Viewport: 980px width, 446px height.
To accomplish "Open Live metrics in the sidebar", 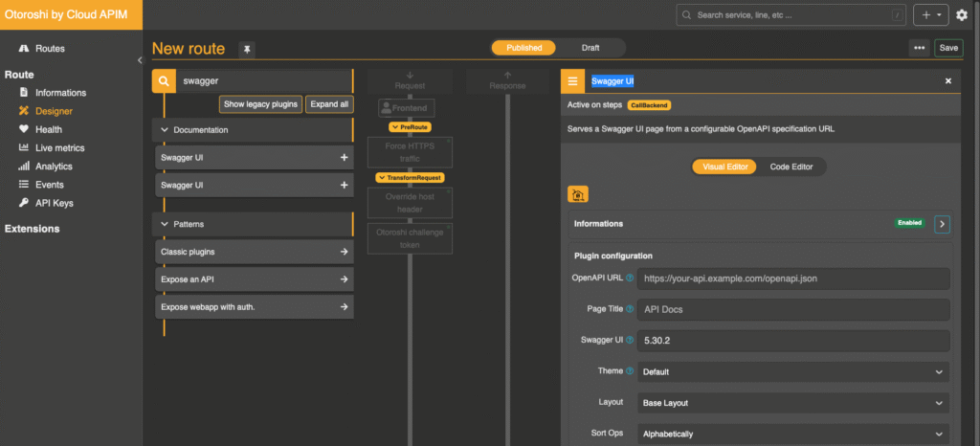I will (59, 148).
